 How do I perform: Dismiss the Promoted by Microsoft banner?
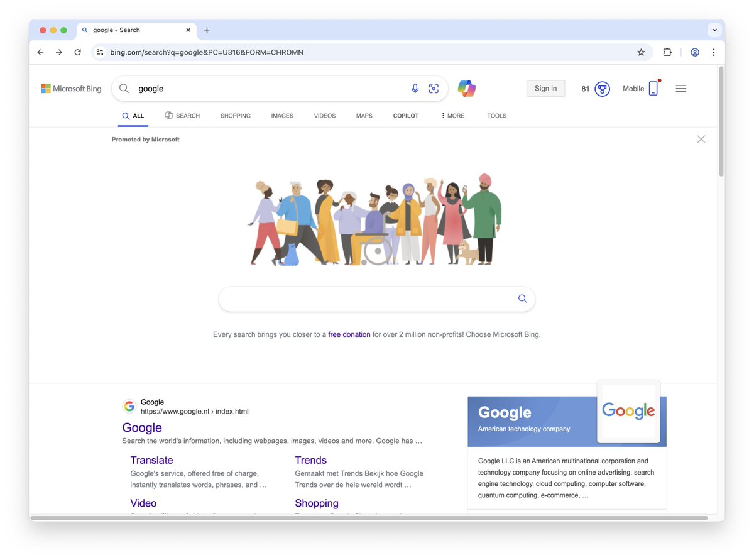pos(701,139)
